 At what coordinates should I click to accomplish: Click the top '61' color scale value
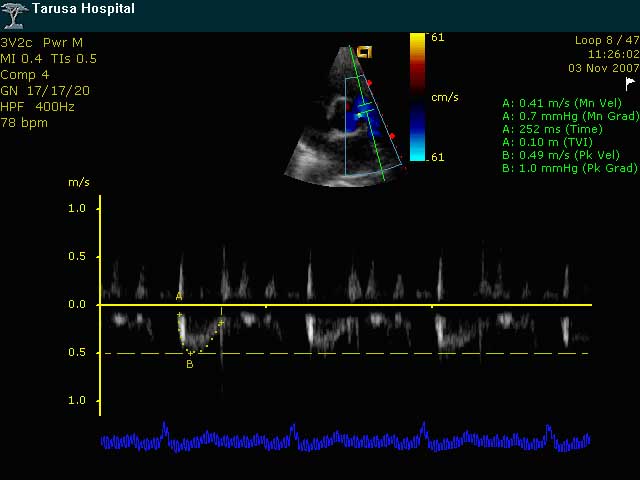pos(438,38)
